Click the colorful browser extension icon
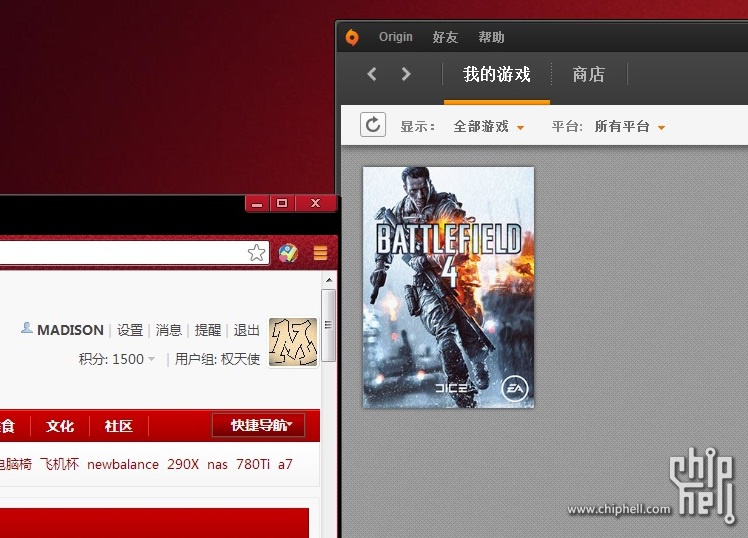Image resolution: width=748 pixels, height=538 pixels. 288,253
